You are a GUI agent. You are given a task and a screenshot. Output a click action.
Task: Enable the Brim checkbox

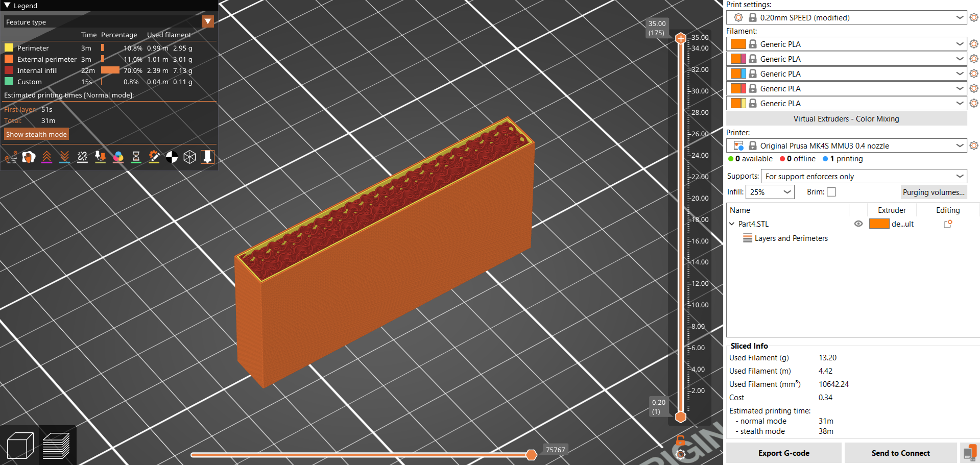[831, 192]
